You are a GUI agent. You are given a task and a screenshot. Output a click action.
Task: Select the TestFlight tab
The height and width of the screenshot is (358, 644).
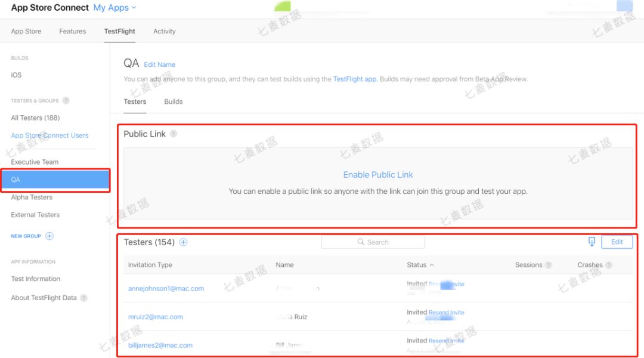[119, 31]
